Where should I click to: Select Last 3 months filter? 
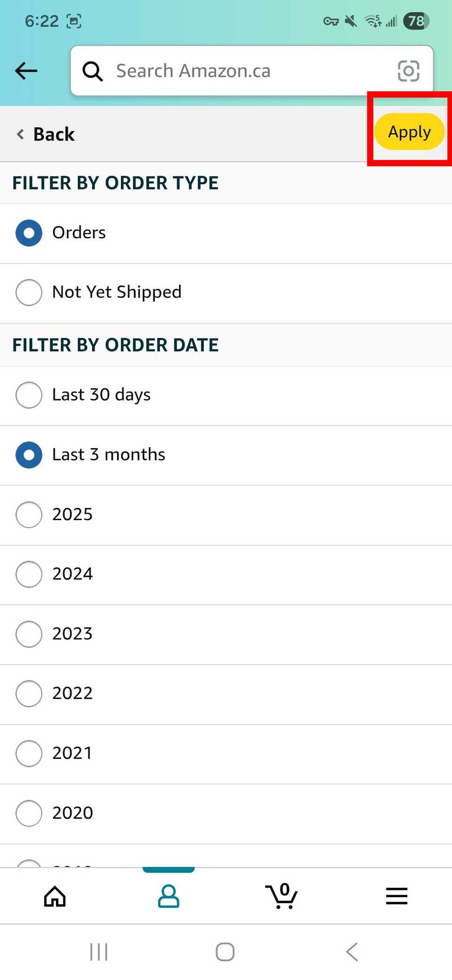coord(29,455)
